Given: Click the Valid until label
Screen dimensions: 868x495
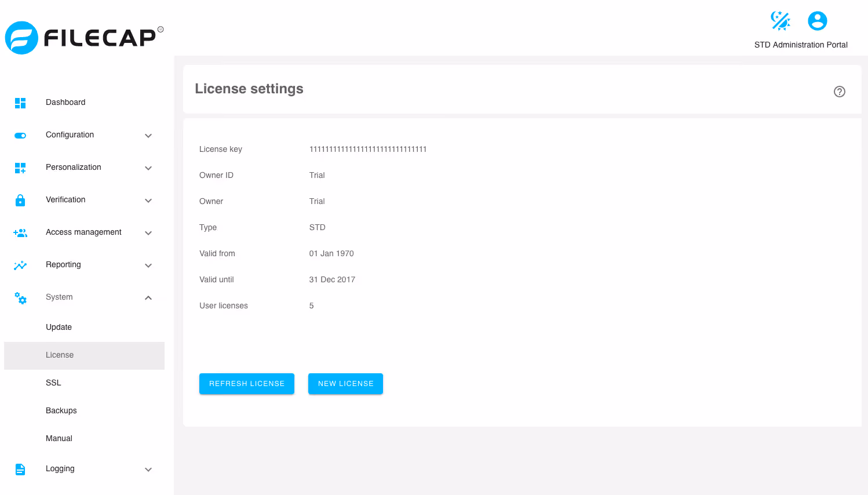Looking at the screenshot, I should point(217,279).
